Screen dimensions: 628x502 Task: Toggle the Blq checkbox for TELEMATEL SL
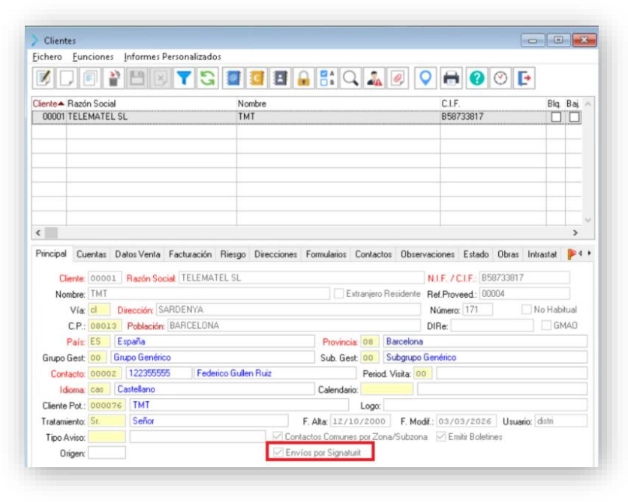[x=556, y=117]
